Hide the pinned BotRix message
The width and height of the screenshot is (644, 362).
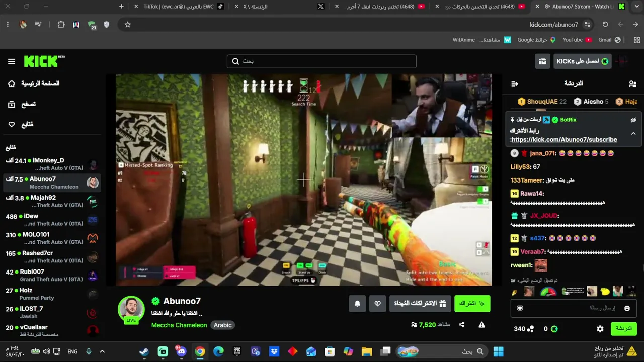[633, 120]
